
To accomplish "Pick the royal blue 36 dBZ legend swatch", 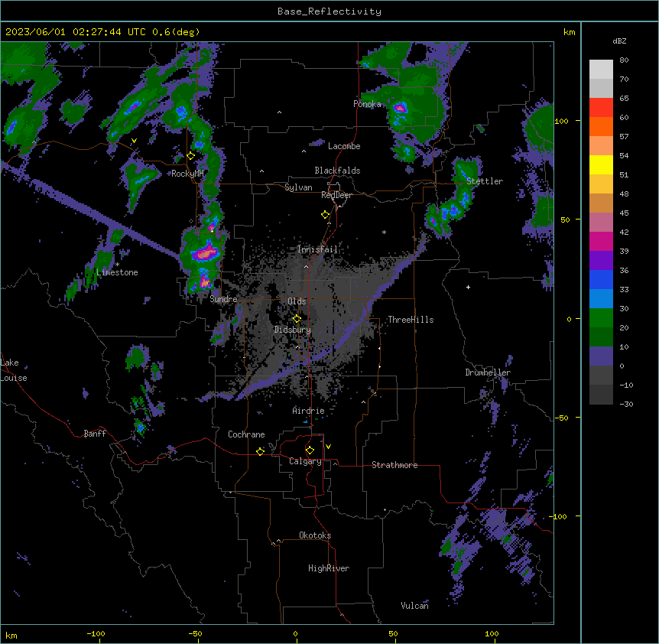I will [601, 279].
